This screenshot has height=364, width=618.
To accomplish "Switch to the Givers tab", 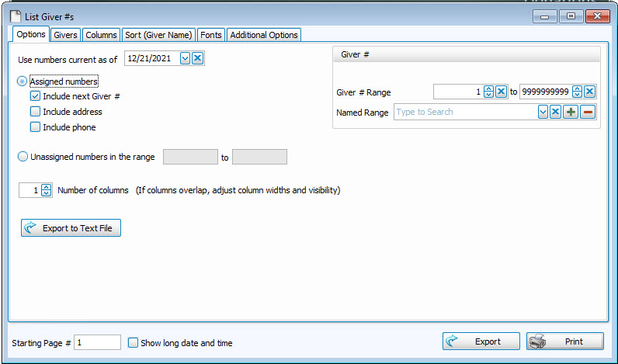I will (x=65, y=35).
